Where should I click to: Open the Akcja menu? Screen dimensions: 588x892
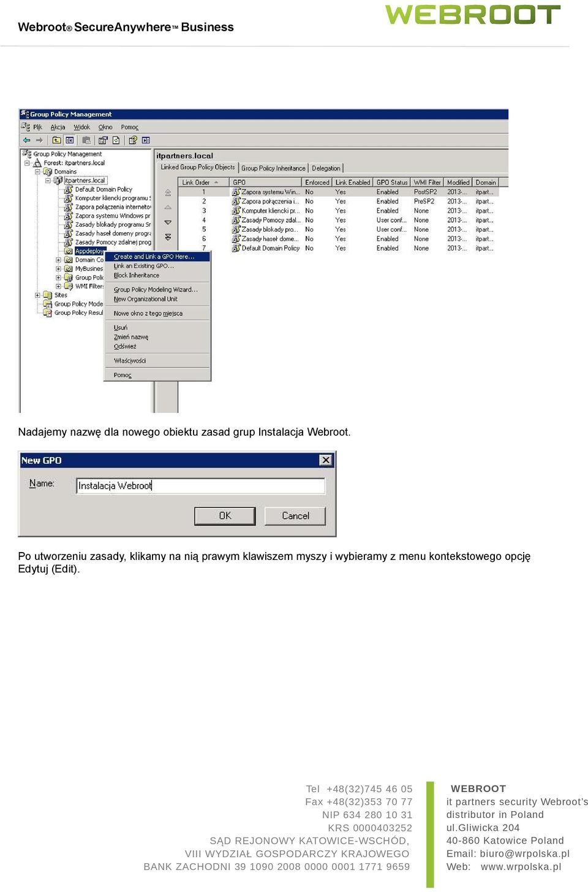point(58,127)
